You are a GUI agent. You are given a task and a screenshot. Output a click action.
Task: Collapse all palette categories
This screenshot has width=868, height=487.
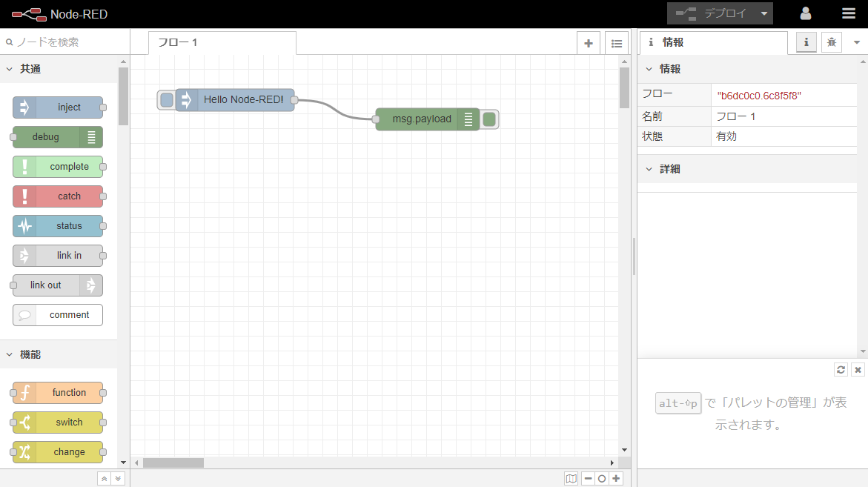click(x=104, y=479)
